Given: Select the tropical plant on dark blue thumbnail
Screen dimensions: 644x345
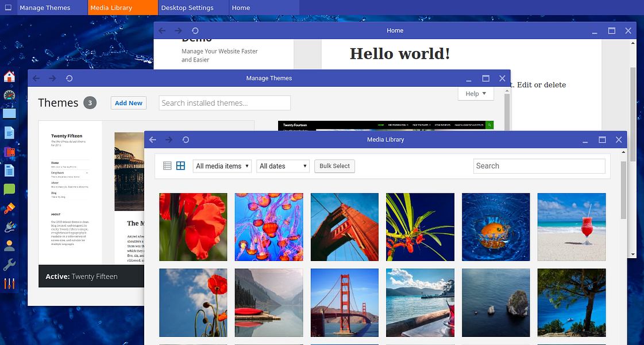Looking at the screenshot, I should pos(420,227).
